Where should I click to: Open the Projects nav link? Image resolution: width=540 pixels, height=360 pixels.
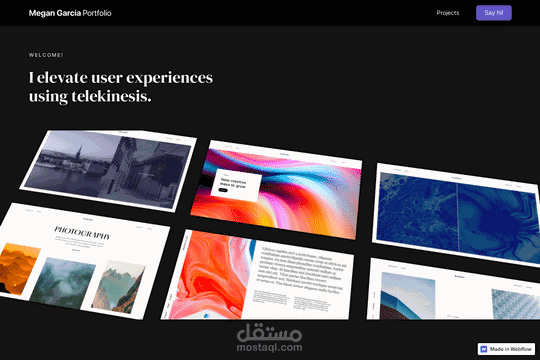pyautogui.click(x=448, y=13)
